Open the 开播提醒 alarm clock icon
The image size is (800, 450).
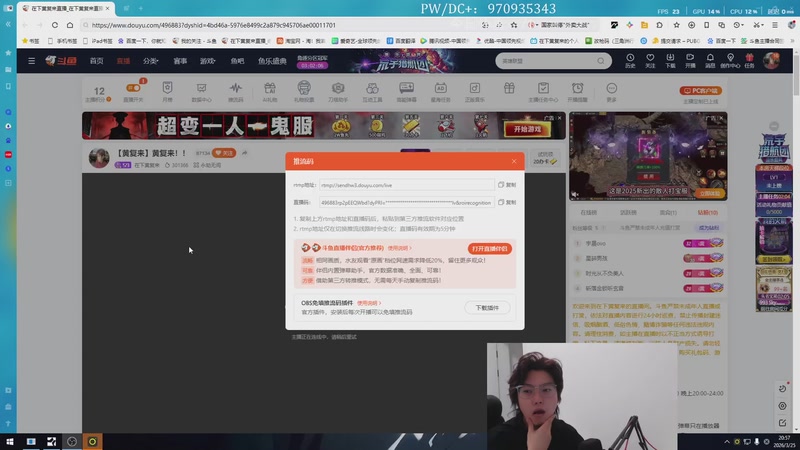[x=577, y=91]
